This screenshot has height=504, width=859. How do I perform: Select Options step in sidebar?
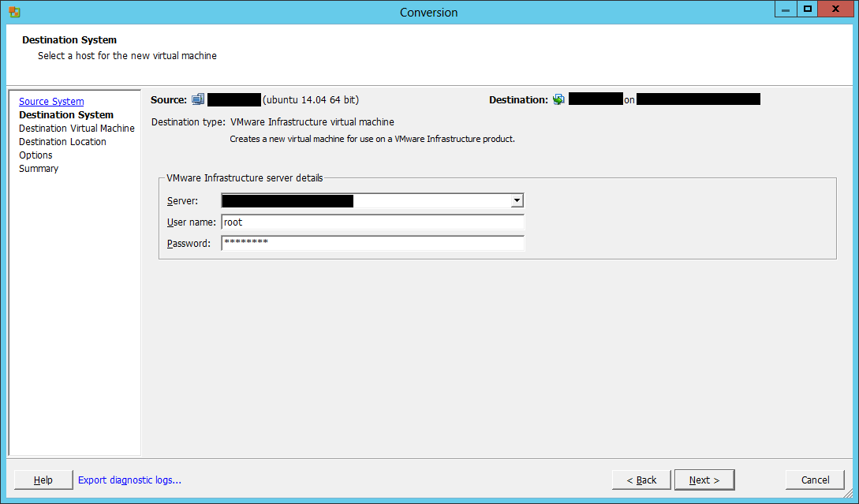(x=35, y=155)
